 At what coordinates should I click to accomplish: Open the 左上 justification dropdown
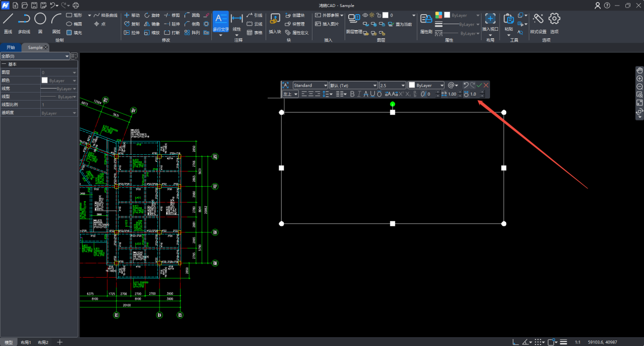click(290, 94)
